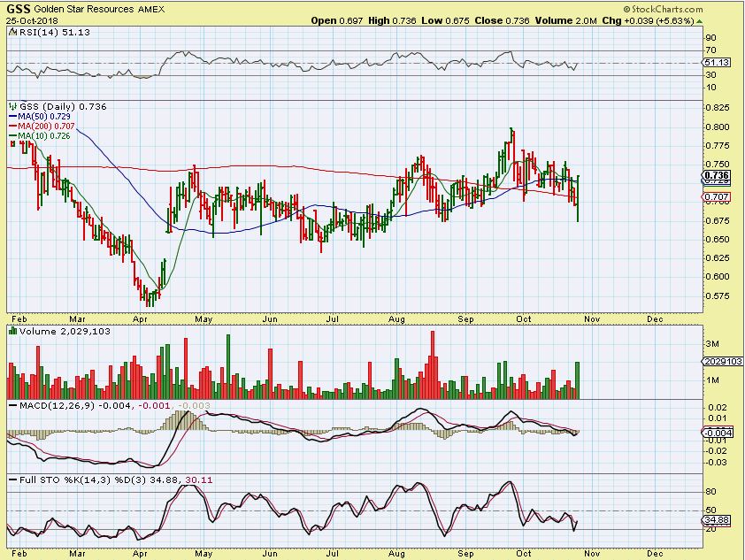Click the blue line swatch for MA(50)
Screen dimensions: 745x560
tap(12, 117)
